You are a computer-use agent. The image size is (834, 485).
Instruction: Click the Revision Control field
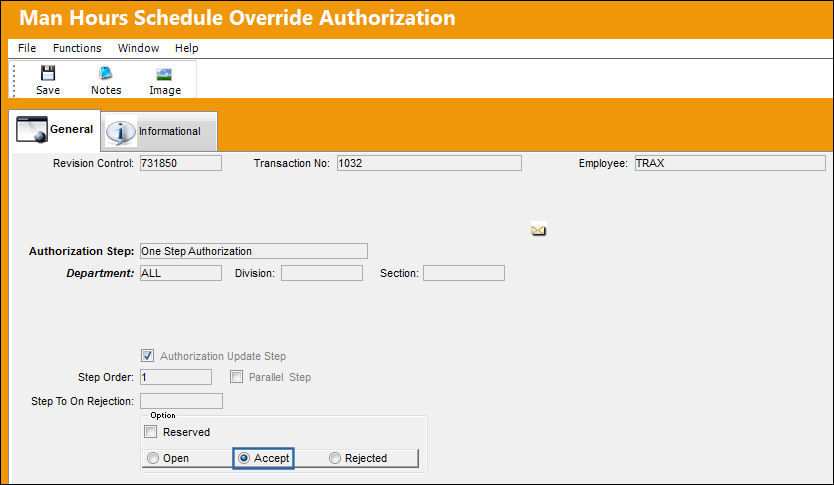pyautogui.click(x=181, y=163)
